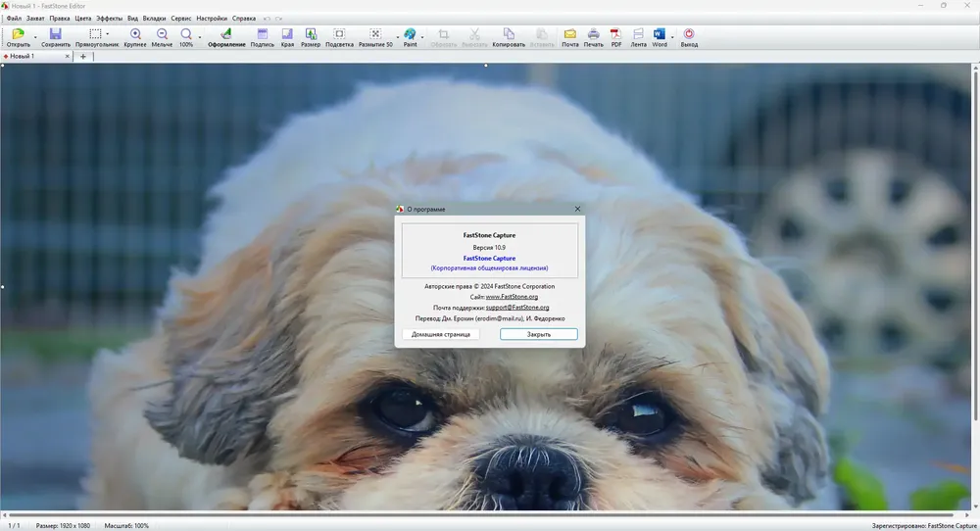Image resolution: width=980 pixels, height=531 pixels.
Task: Click the Закрыть button in the dialog
Action: 539,334
